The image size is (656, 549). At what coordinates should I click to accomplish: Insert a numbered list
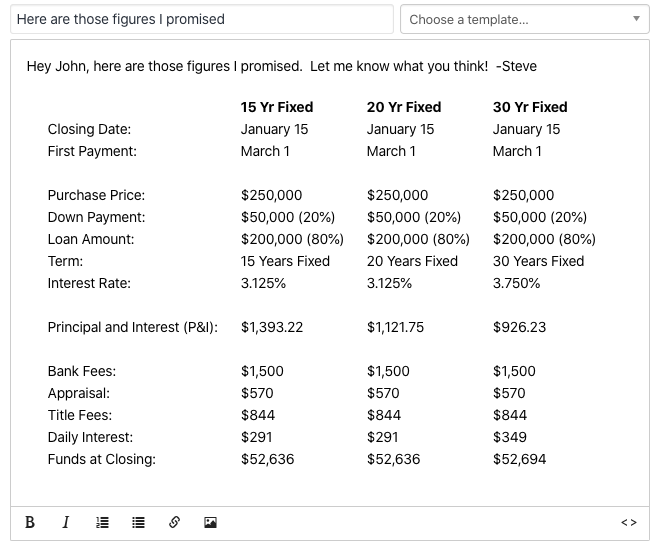102,522
